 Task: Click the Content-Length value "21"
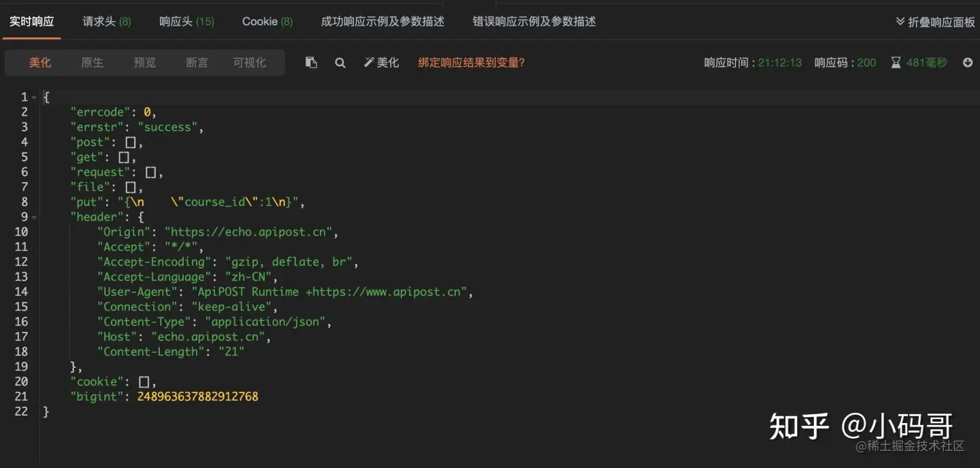click(x=231, y=352)
